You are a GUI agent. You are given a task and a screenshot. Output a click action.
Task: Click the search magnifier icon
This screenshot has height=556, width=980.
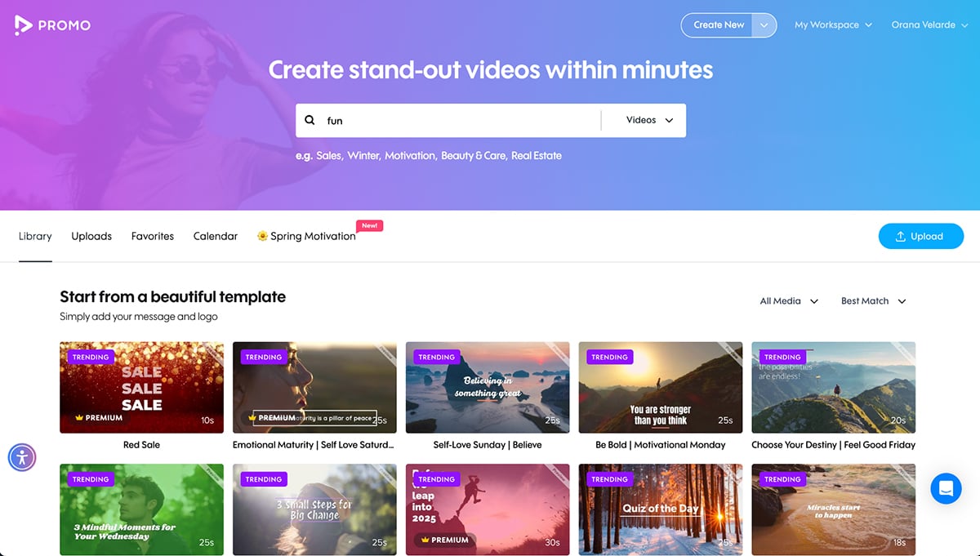pyautogui.click(x=310, y=120)
